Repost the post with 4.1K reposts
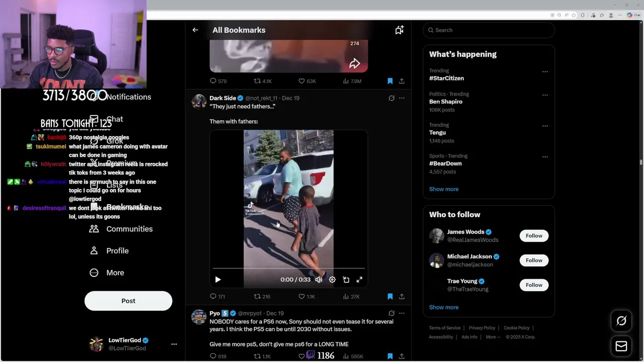Image resolution: width=644 pixels, height=362 pixels. (x=263, y=81)
